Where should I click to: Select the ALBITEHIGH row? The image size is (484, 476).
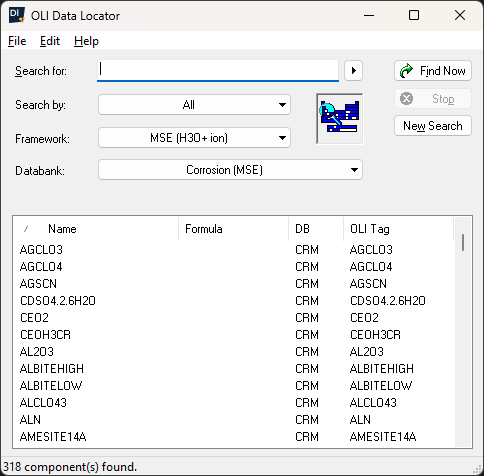point(234,369)
